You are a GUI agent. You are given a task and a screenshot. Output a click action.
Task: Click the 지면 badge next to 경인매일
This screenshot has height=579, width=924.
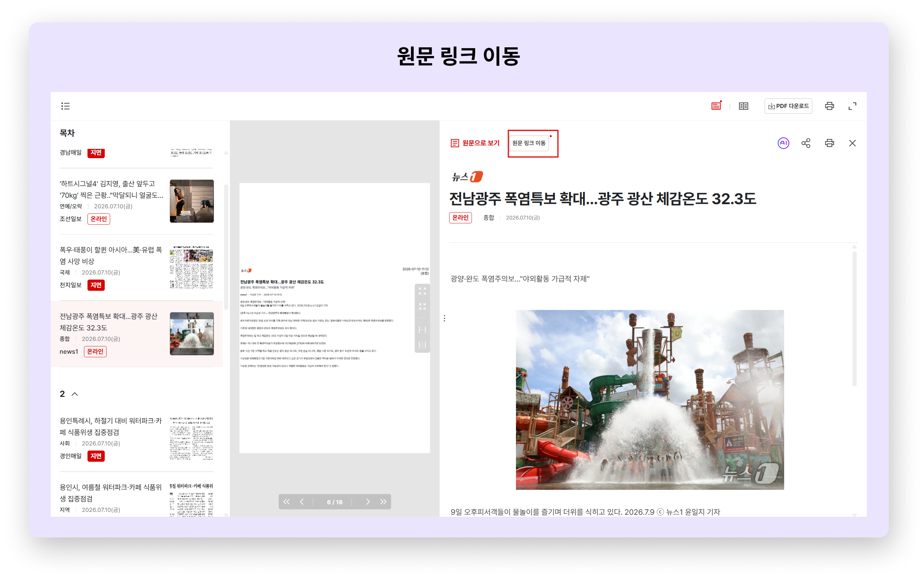coord(96,456)
